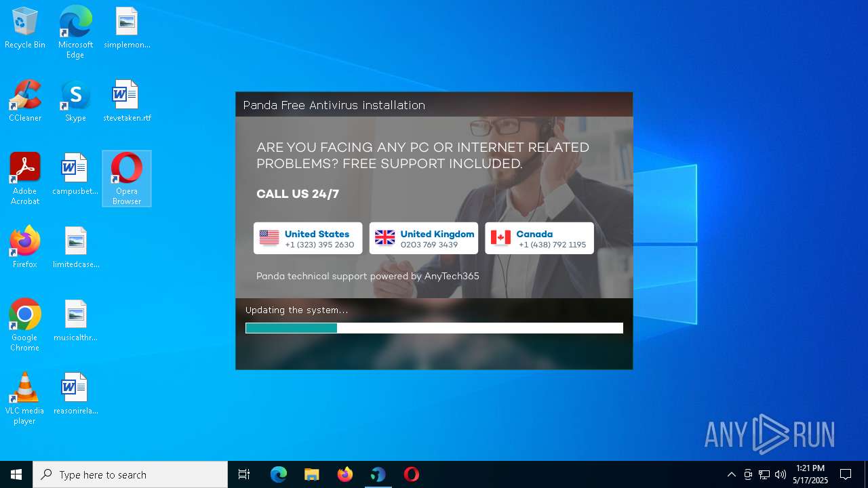Open Skype desktop shortcut

click(x=75, y=102)
